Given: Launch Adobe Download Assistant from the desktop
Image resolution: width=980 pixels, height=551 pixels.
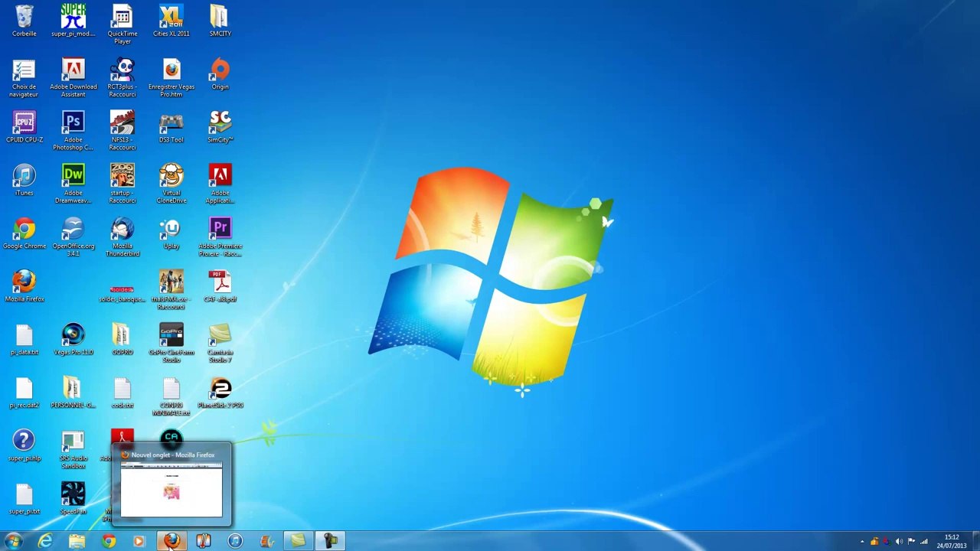Looking at the screenshot, I should click(73, 77).
